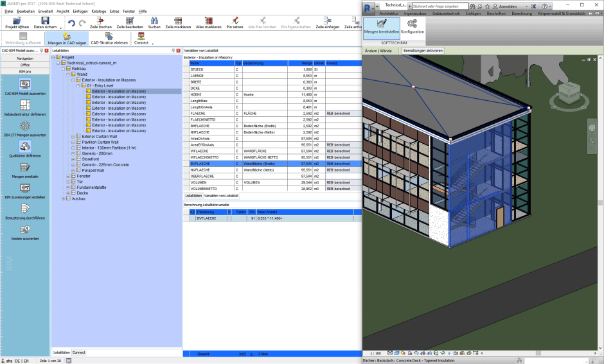This screenshot has width=604, height=364.
Task: Open the Extras menu
Action: click(x=114, y=11)
